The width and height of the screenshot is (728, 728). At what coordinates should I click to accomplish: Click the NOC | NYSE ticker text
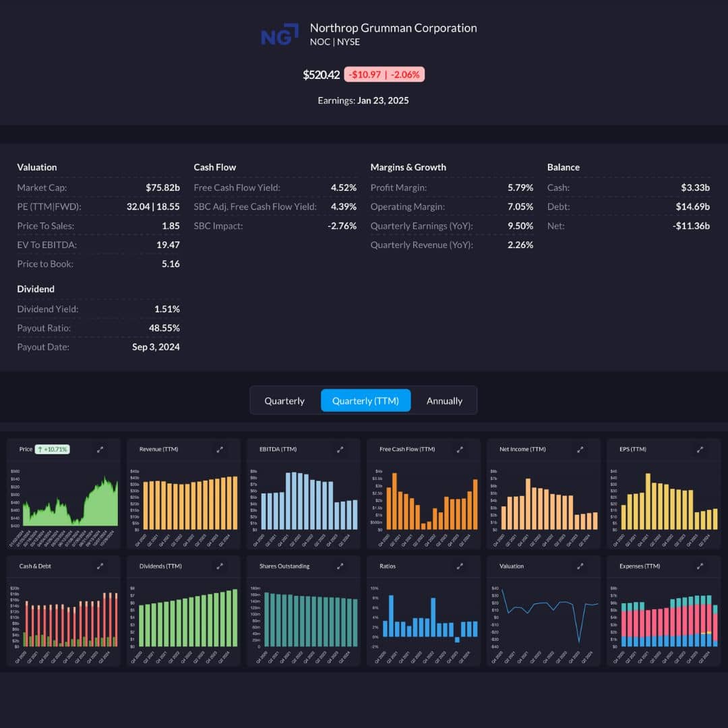click(x=335, y=42)
